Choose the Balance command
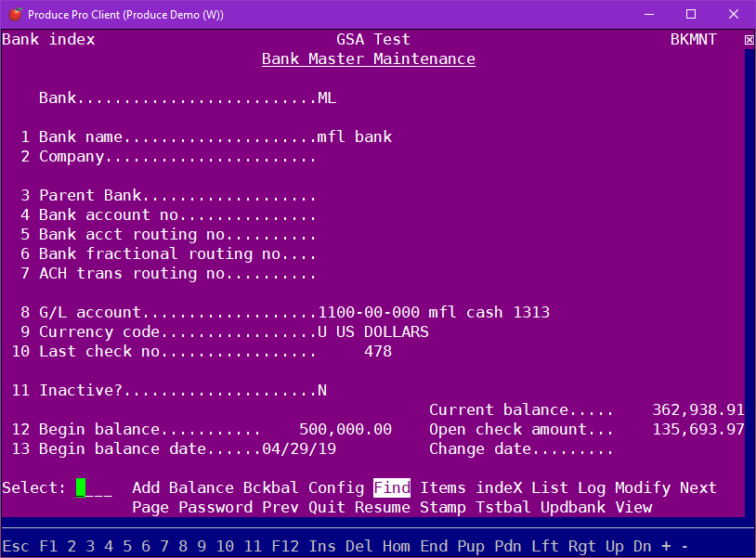The width and height of the screenshot is (756, 558). tap(202, 487)
